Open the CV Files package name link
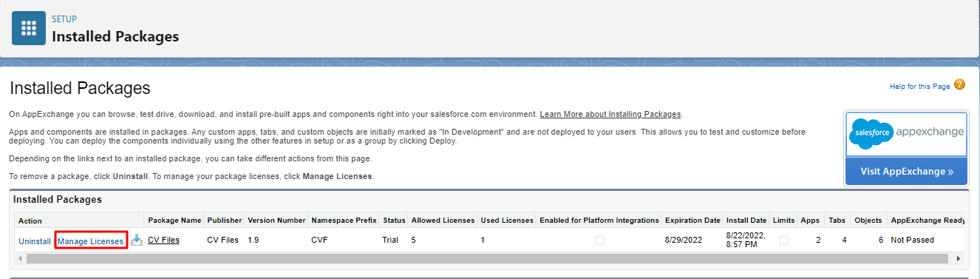Screen dimensions: 980x279 click(x=163, y=240)
